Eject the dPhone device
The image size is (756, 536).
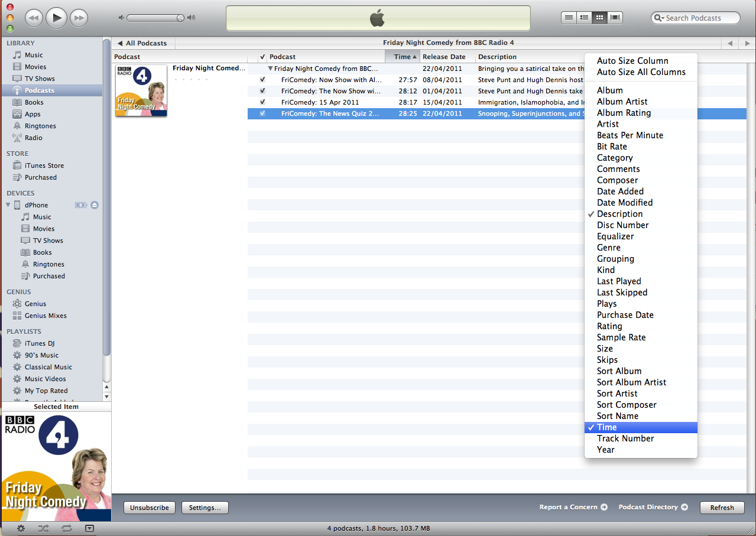click(x=95, y=205)
